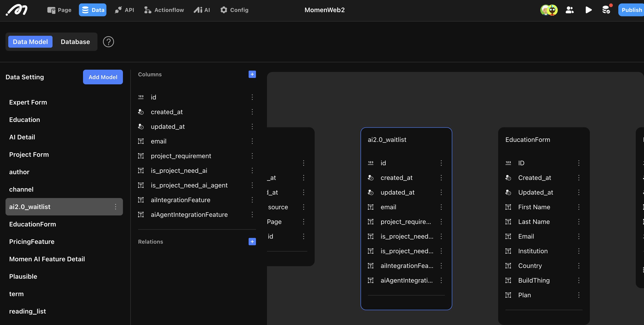Select the author model
Image resolution: width=644 pixels, height=325 pixels.
tap(64, 172)
